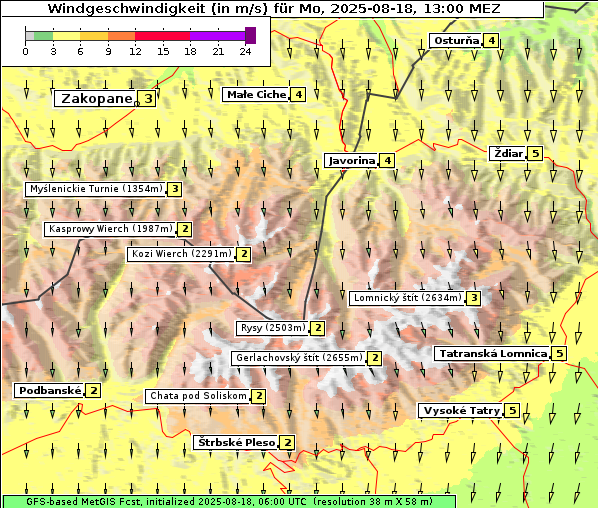
Task: Click the Ždiar wind value badge
Action: (535, 154)
